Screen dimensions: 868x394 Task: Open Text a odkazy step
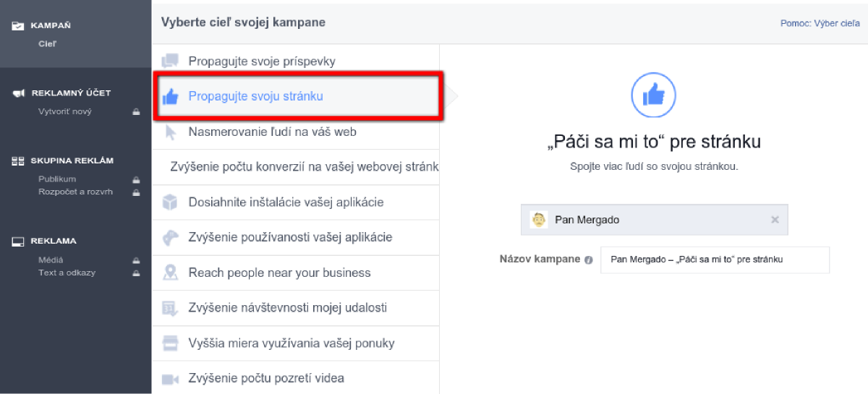tap(67, 273)
